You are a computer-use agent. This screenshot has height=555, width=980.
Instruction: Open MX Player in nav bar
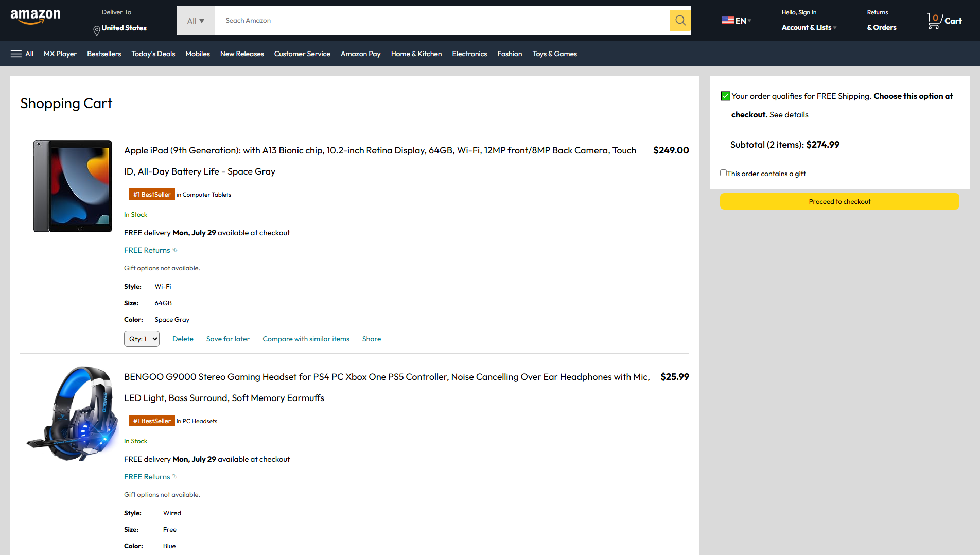coord(60,54)
